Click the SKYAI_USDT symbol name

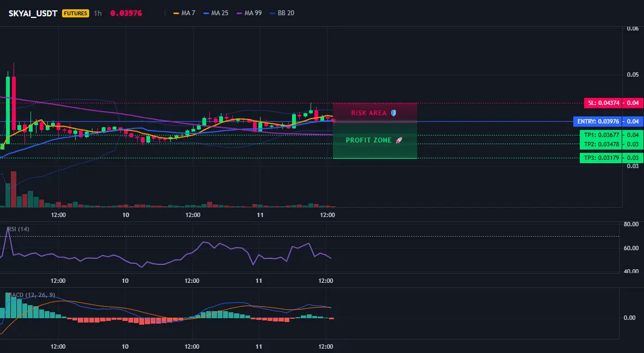tap(33, 13)
